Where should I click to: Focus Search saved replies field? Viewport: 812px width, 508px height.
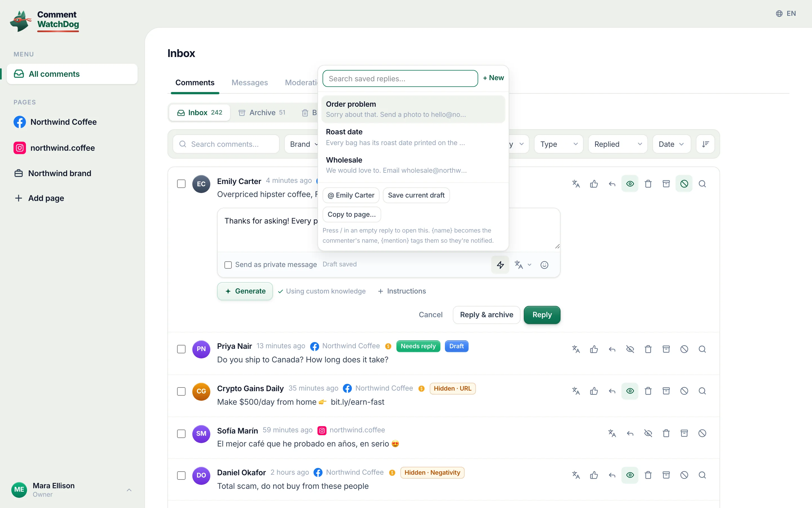pos(400,79)
